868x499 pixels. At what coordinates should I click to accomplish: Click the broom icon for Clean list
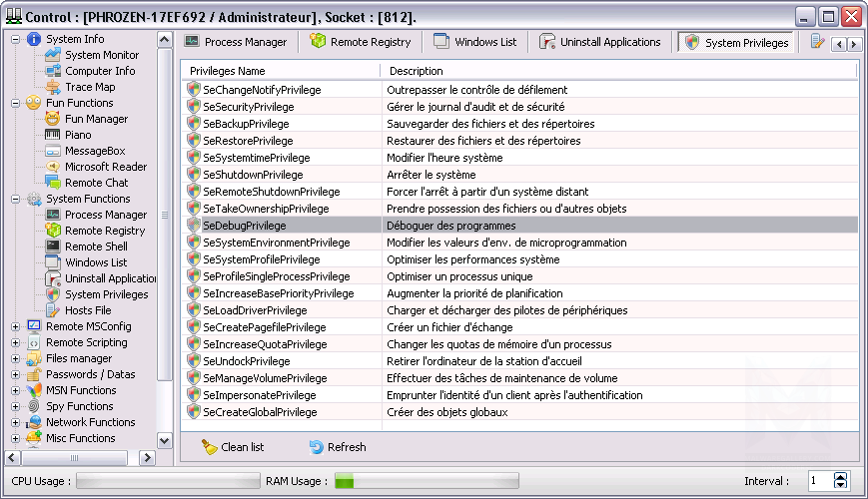(209, 447)
